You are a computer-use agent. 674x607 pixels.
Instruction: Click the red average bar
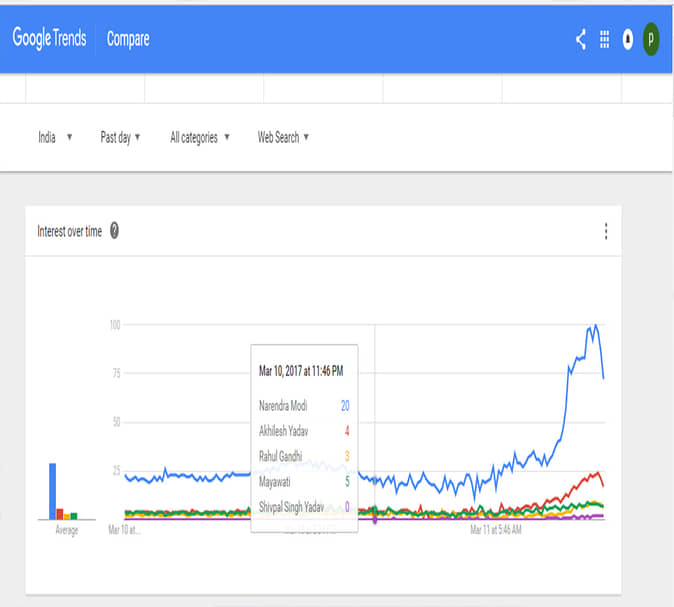(x=60, y=514)
